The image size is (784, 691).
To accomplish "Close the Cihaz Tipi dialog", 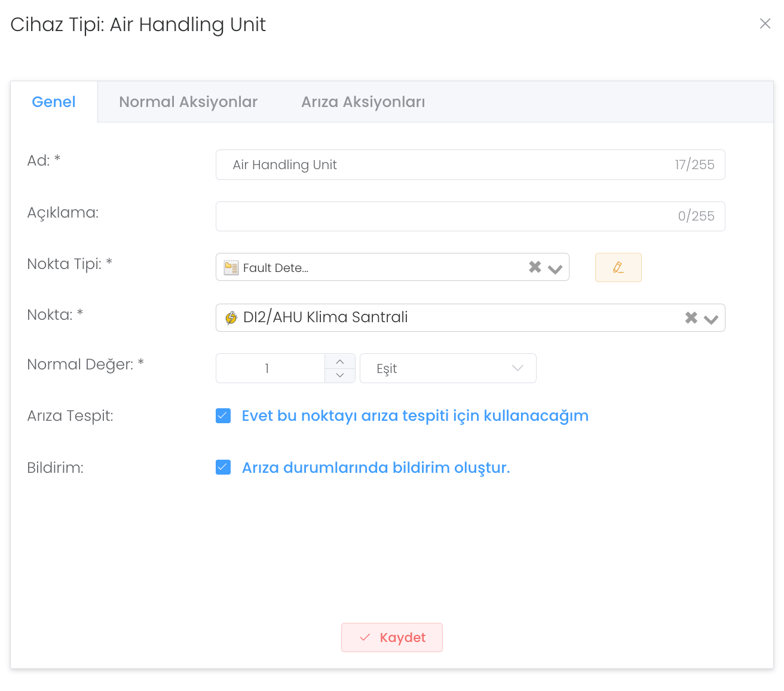I will (765, 23).
